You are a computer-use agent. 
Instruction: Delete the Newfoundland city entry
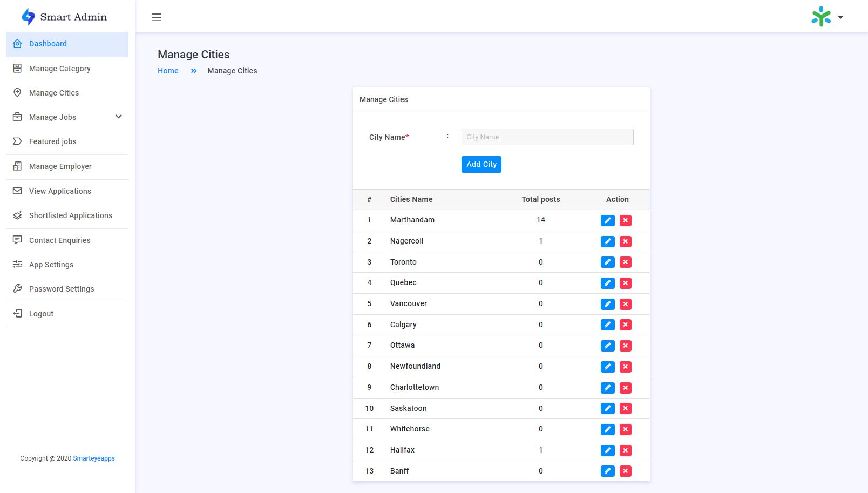(x=625, y=367)
